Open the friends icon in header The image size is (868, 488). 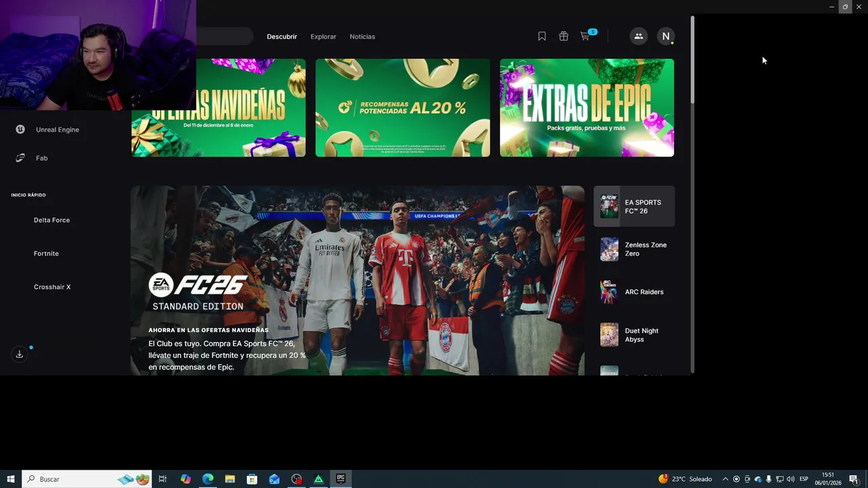(x=638, y=37)
